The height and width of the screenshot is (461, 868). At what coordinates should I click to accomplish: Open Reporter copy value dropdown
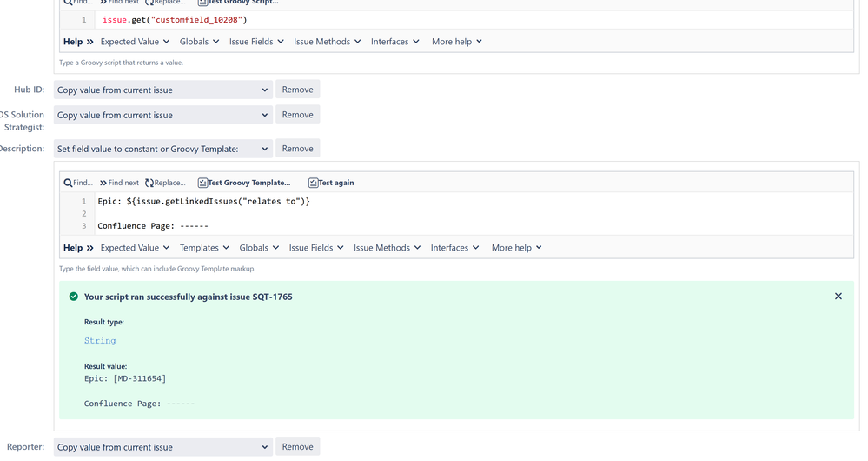162,447
